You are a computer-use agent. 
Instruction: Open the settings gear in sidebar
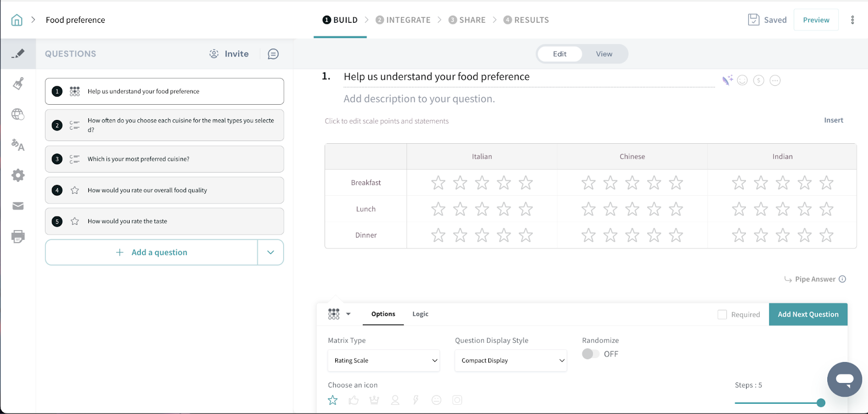[18, 175]
